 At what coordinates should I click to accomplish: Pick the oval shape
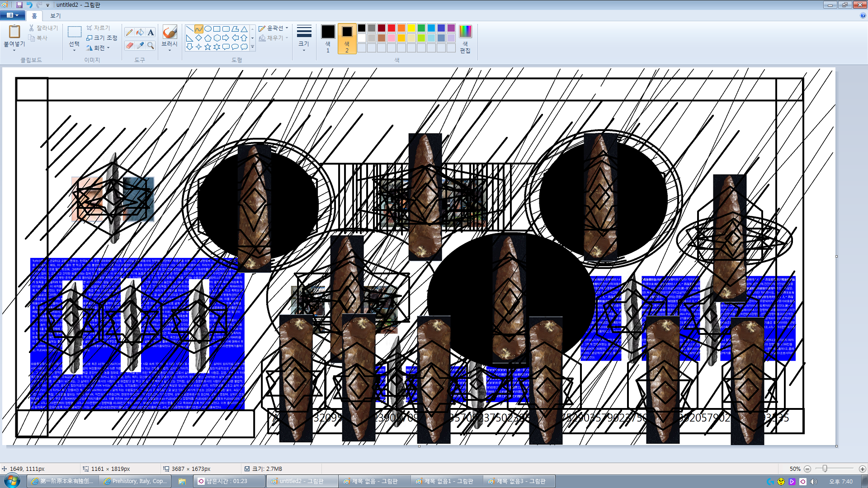(x=208, y=29)
